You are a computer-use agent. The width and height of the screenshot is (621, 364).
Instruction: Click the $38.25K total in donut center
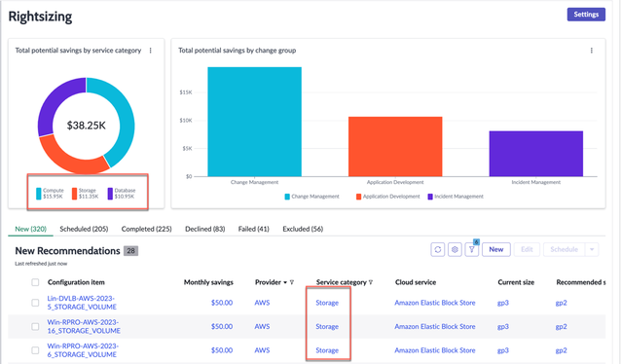tap(87, 126)
